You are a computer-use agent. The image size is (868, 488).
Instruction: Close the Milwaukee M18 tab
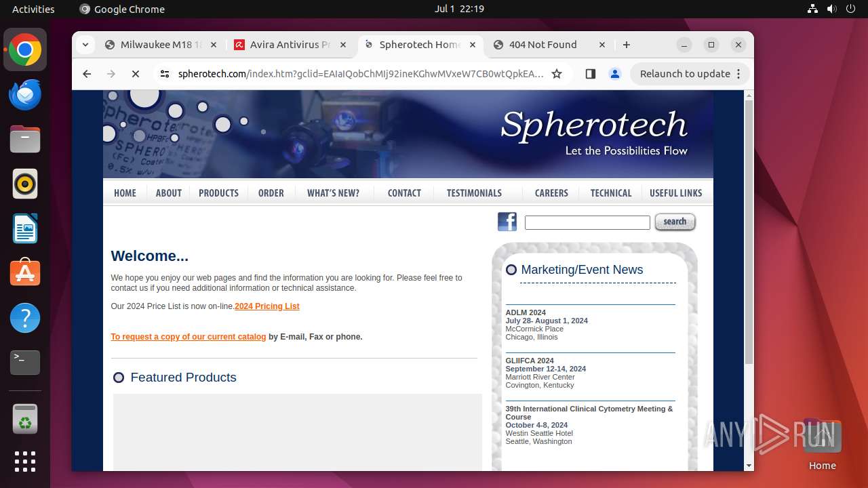click(213, 45)
